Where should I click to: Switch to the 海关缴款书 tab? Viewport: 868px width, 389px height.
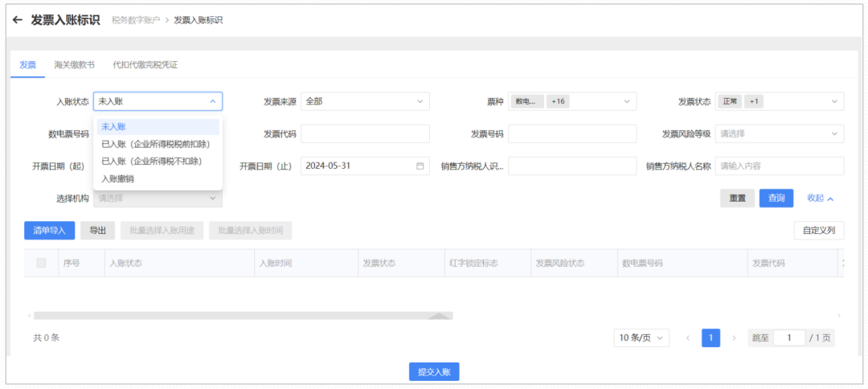click(x=75, y=64)
